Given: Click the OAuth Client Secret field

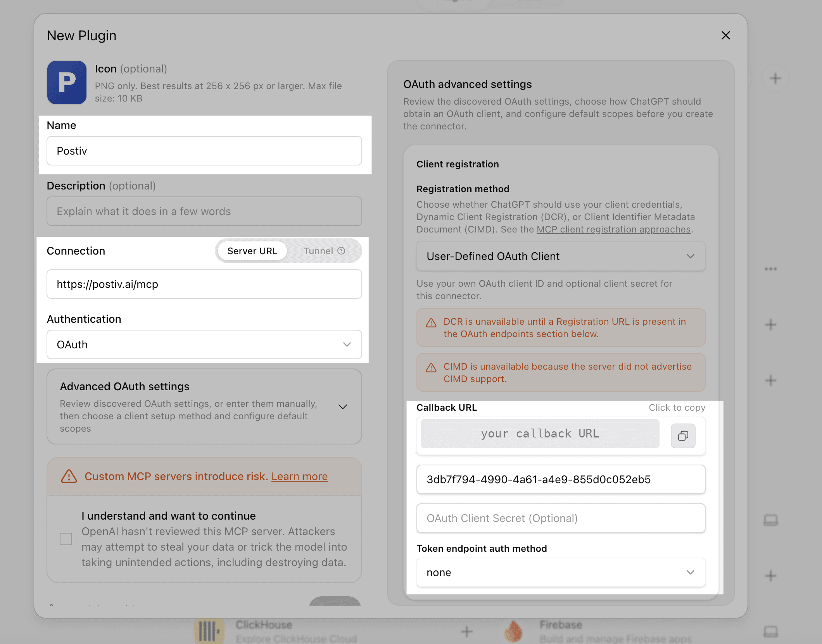Looking at the screenshot, I should point(561,518).
